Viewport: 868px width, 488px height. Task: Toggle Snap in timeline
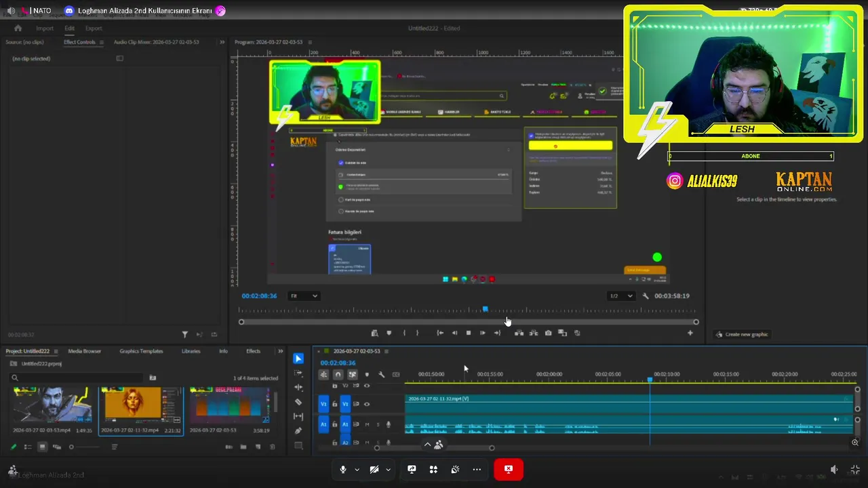pos(338,374)
